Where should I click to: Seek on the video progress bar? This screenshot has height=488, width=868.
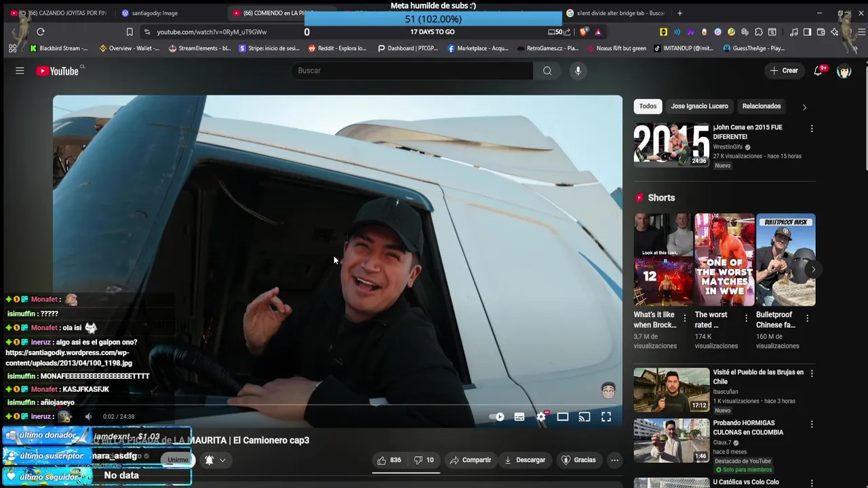pyautogui.click(x=338, y=405)
